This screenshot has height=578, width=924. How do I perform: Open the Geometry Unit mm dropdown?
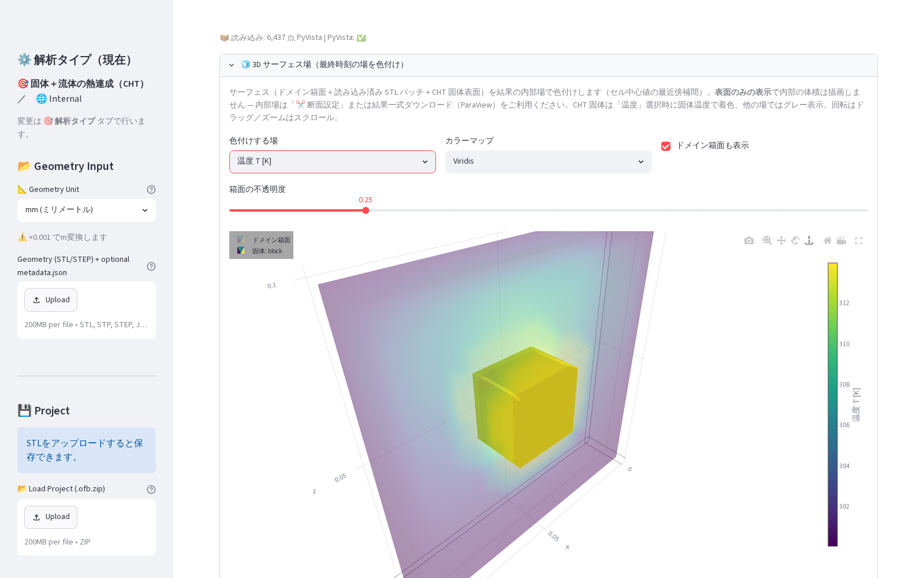[x=87, y=210]
